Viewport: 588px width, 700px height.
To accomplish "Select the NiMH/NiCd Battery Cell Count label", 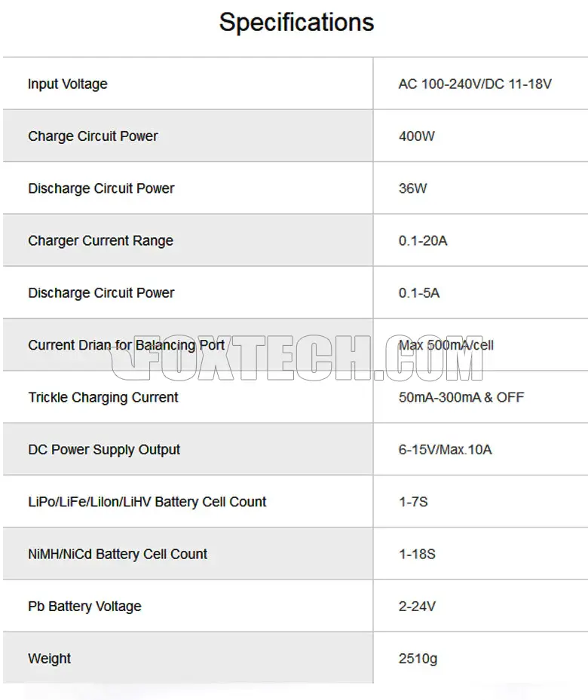I will (x=118, y=554).
